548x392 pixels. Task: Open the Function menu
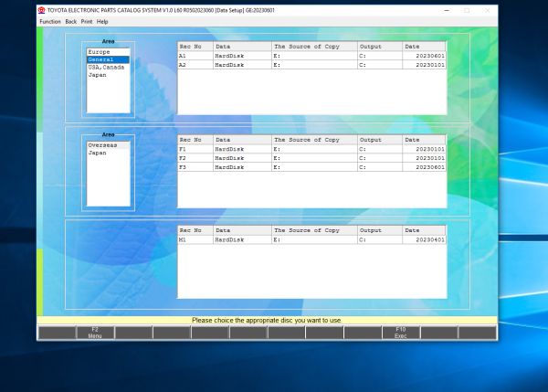(x=50, y=22)
